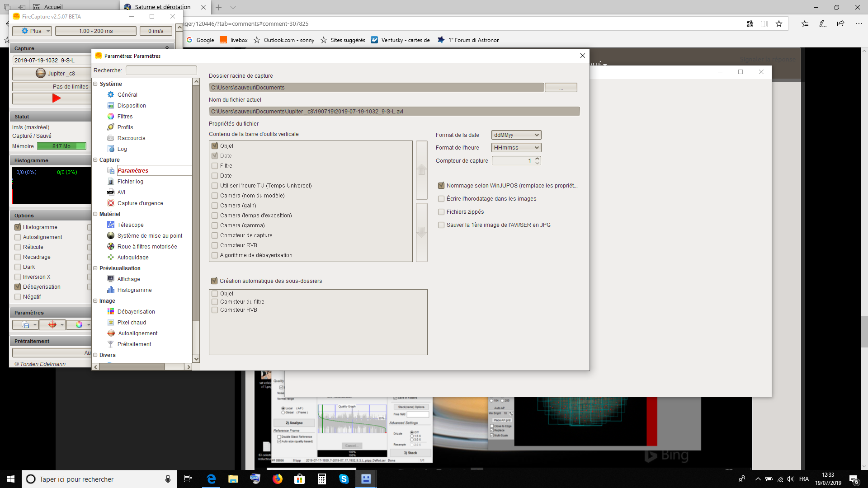Open Format de la date dropdown
Viewport: 868px width, 488px height.
point(516,135)
